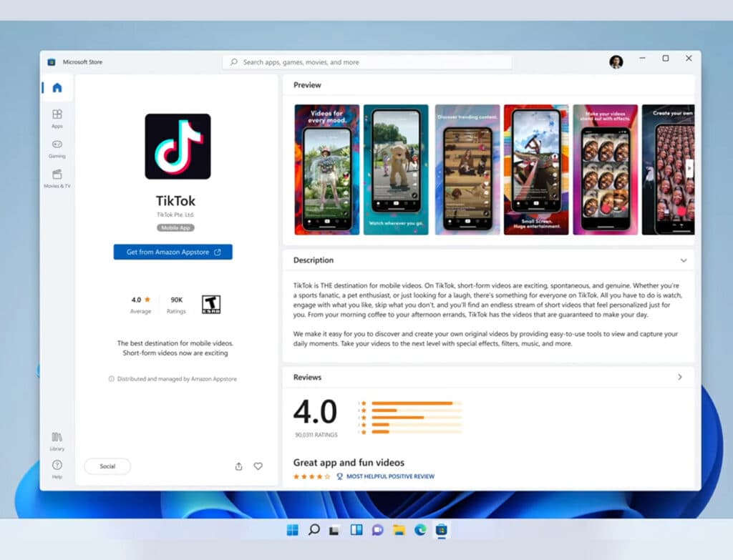This screenshot has height=560, width=733.
Task: Open 'Create your own' preview screenshot
Action: [668, 170]
